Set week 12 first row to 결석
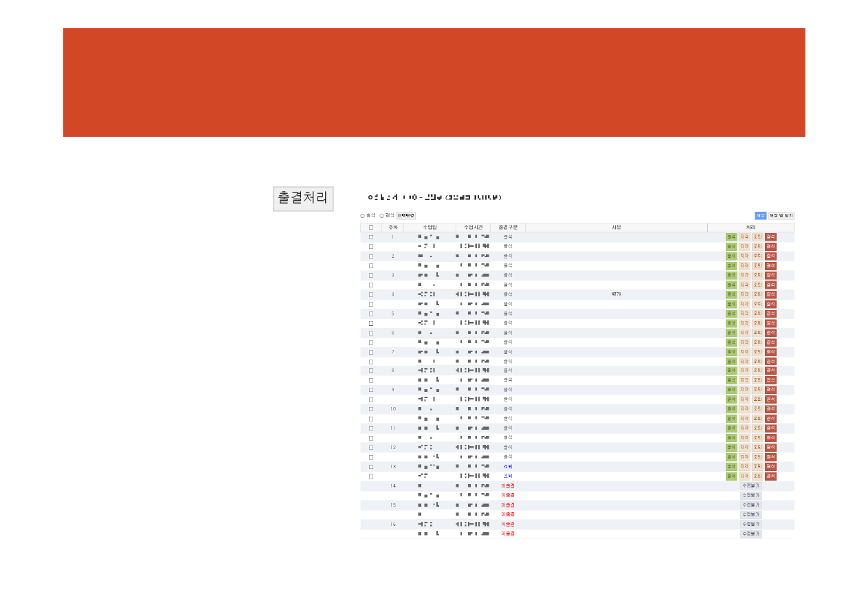The height and width of the screenshot is (614, 868). [x=770, y=448]
